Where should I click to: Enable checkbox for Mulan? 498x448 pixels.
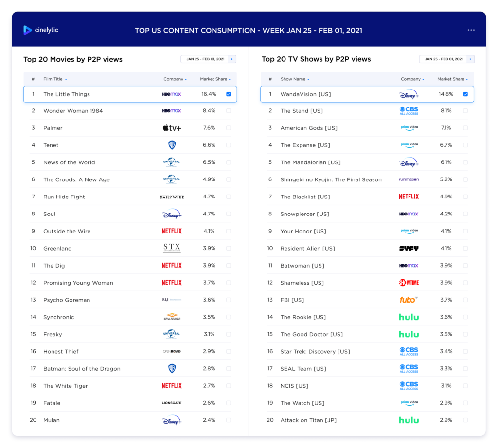(229, 420)
